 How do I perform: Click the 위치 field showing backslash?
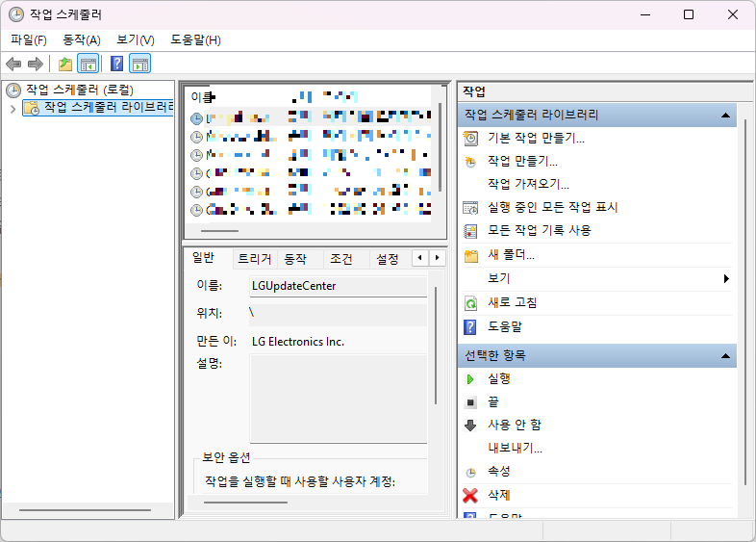tap(339, 314)
